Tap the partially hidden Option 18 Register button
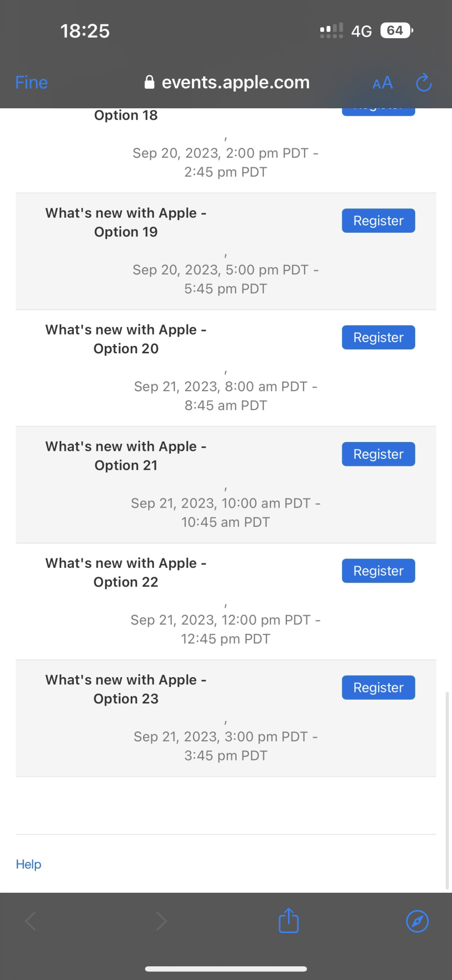 (378, 112)
